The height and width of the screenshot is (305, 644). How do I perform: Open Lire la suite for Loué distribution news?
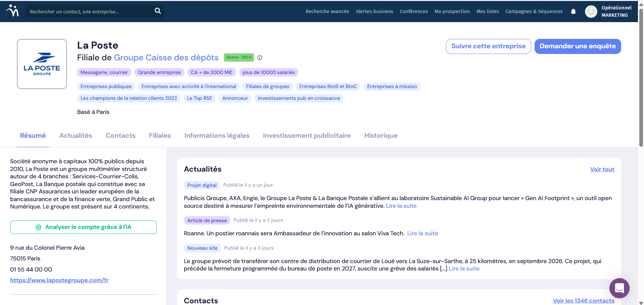coord(464,268)
